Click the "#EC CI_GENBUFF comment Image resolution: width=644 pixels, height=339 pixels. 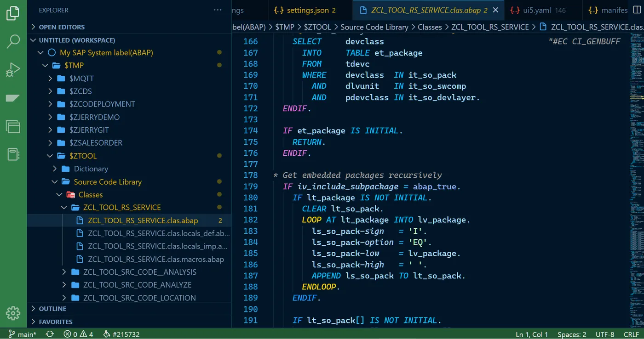(585, 41)
